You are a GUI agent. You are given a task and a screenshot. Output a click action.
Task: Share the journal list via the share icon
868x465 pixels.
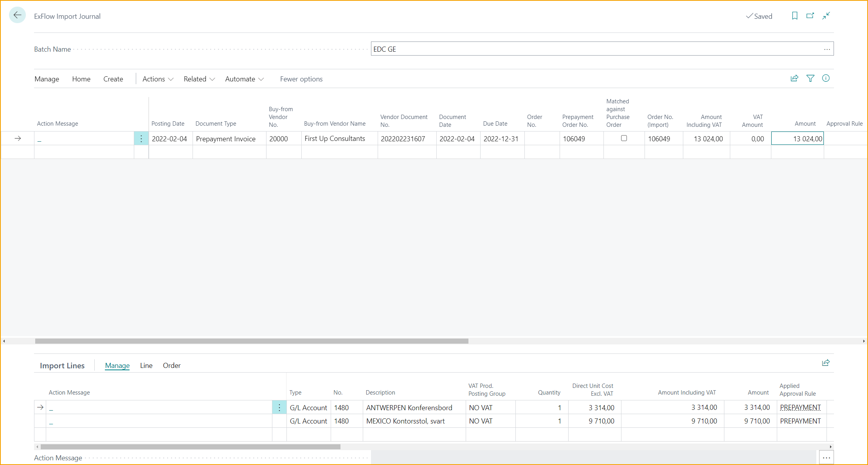[x=794, y=78]
